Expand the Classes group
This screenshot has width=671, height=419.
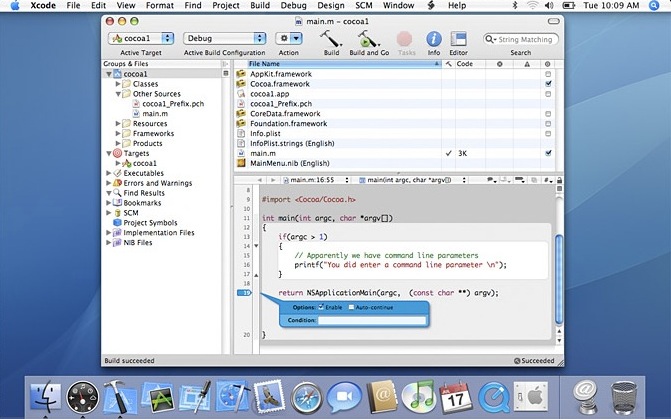pos(118,84)
